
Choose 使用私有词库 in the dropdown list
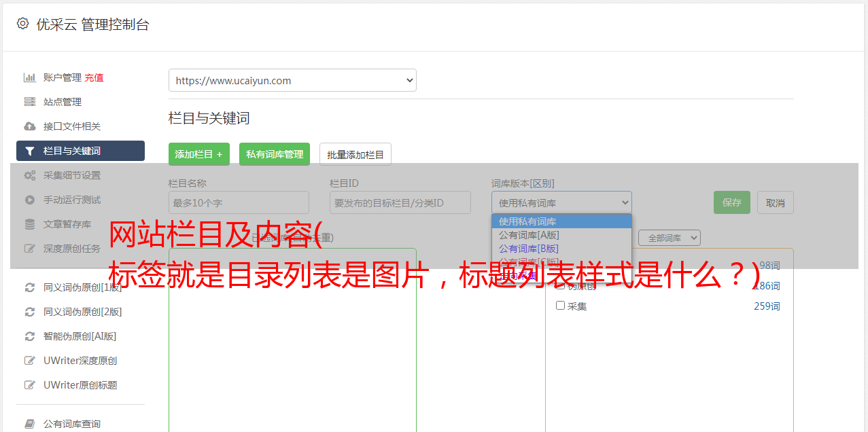(x=561, y=221)
